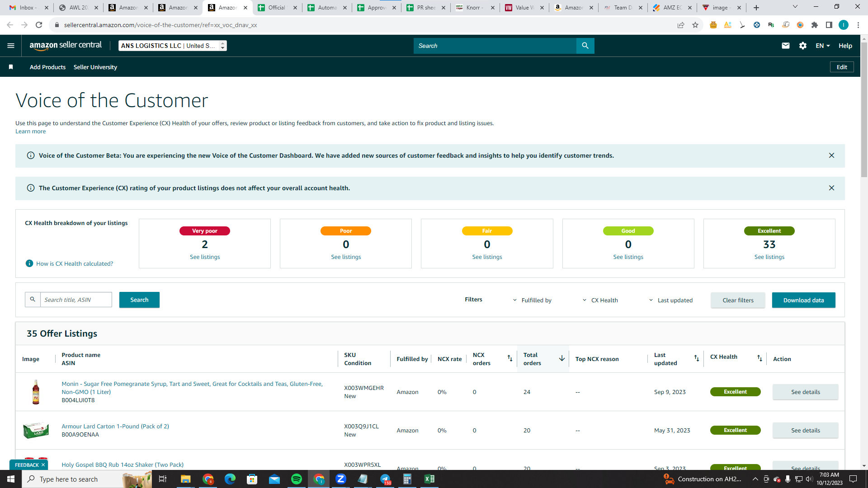Open Excel from the taskbar

(429, 479)
